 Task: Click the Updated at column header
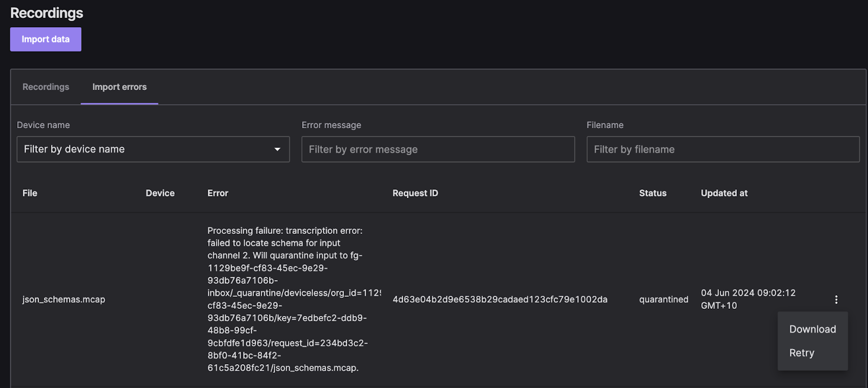coord(724,193)
